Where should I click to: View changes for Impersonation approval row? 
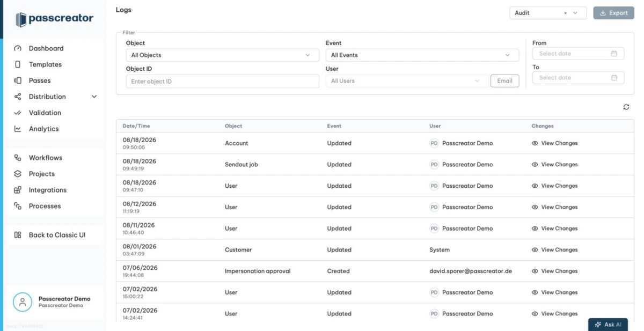554,271
